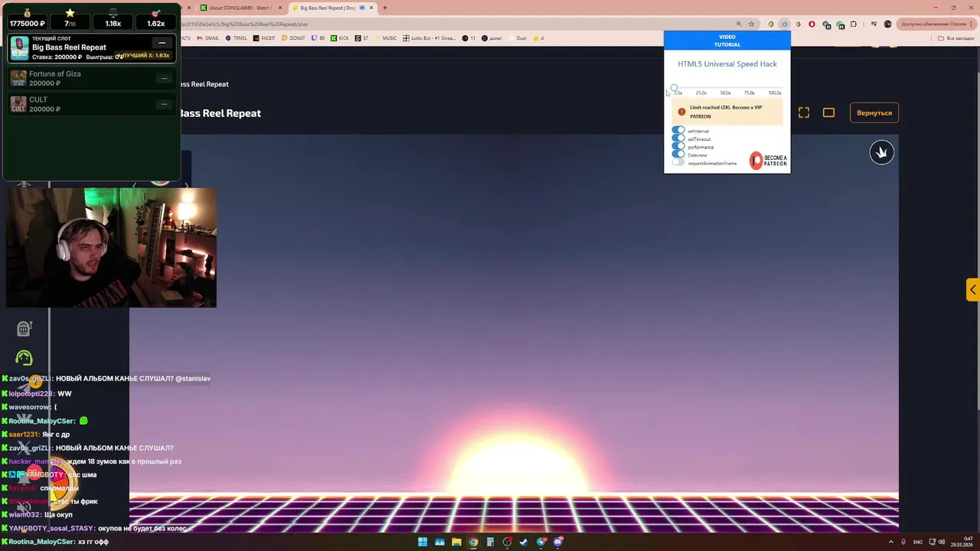
Task: Click the Вернуться button
Action: tap(874, 113)
